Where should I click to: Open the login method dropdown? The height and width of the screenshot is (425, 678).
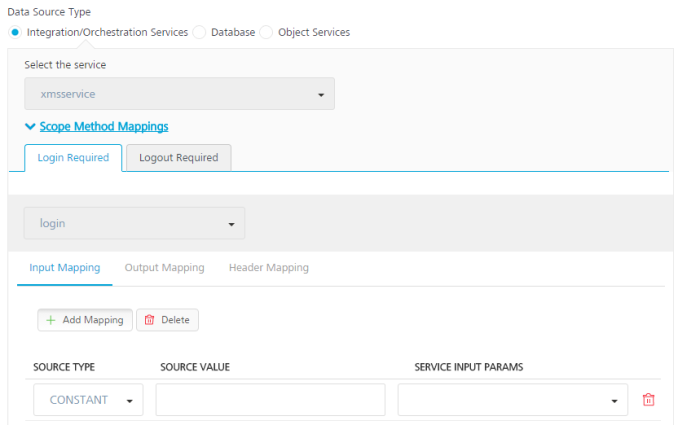coord(134,223)
